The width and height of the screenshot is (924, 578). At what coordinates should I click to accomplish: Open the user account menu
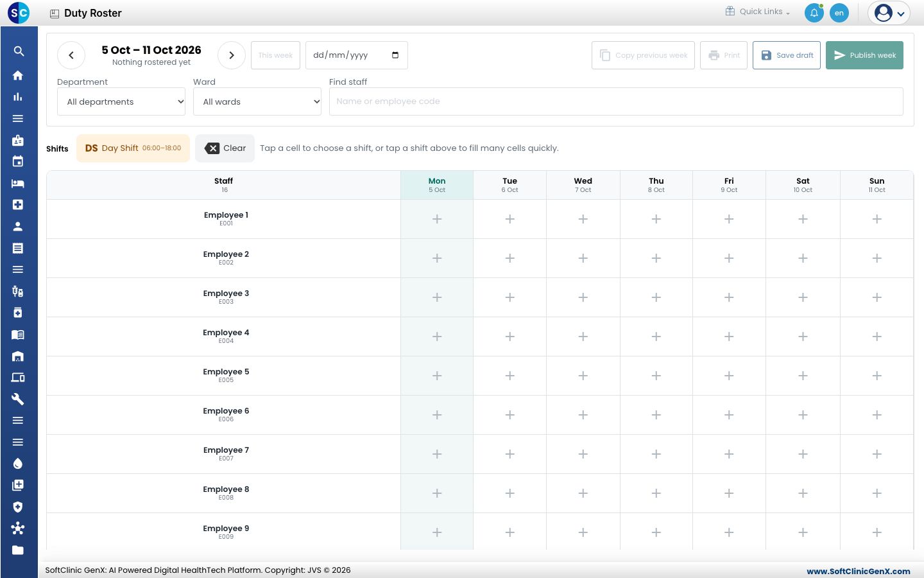click(x=889, y=13)
